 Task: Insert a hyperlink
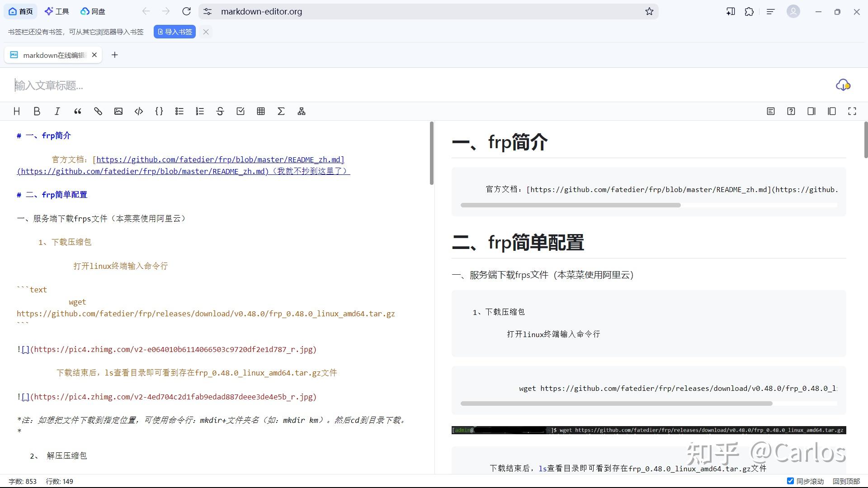(x=98, y=111)
